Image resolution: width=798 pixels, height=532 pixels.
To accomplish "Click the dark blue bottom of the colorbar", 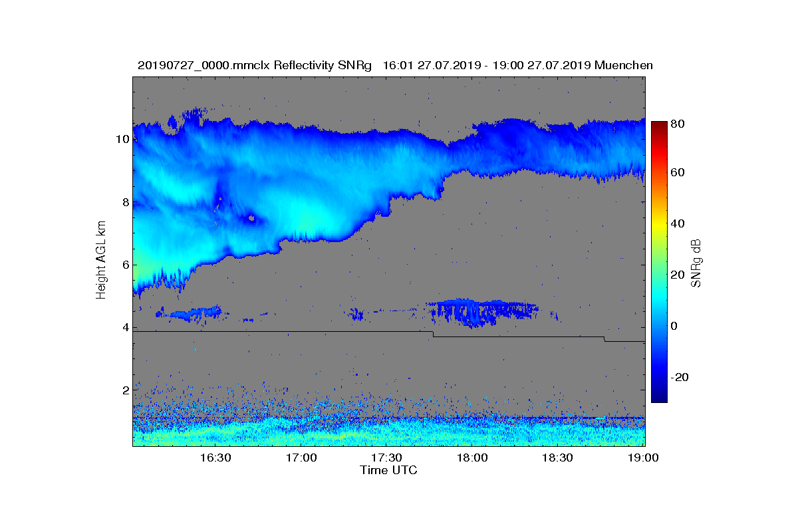I will pyautogui.click(x=658, y=396).
